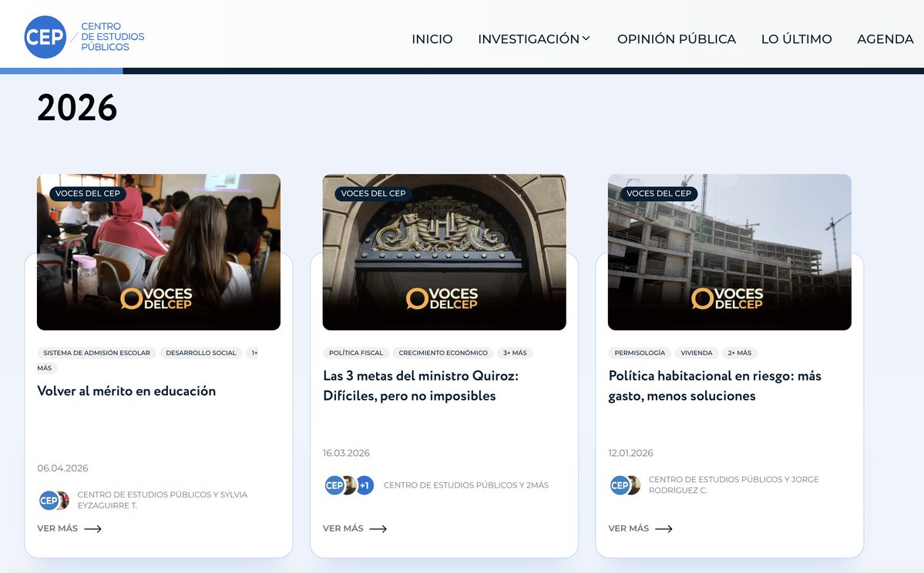Viewport: 924px width, 573px height.
Task: Select the CRECIMIENTO ECONÓMICO tag
Action: point(443,353)
